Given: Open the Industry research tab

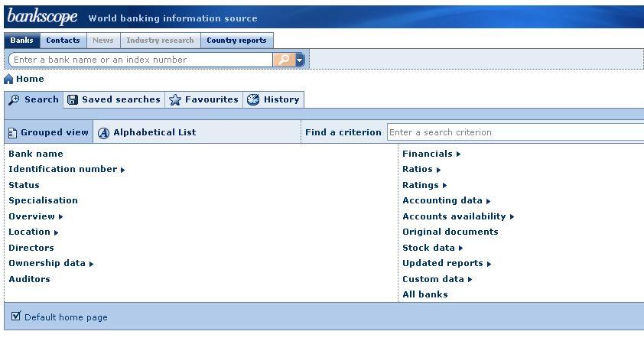Looking at the screenshot, I should click(x=160, y=41).
